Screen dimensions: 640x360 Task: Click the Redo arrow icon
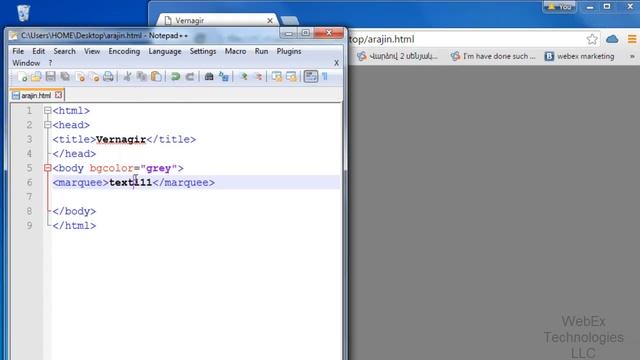tap(190, 76)
